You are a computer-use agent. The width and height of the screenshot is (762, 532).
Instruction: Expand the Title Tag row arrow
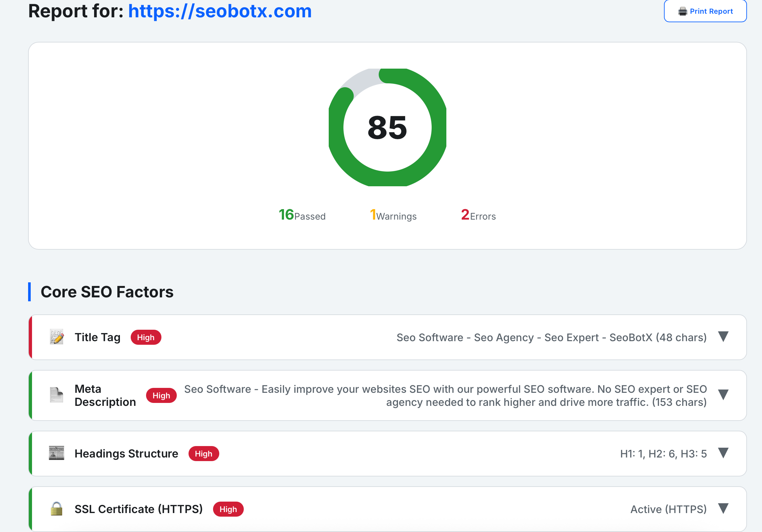coord(723,336)
